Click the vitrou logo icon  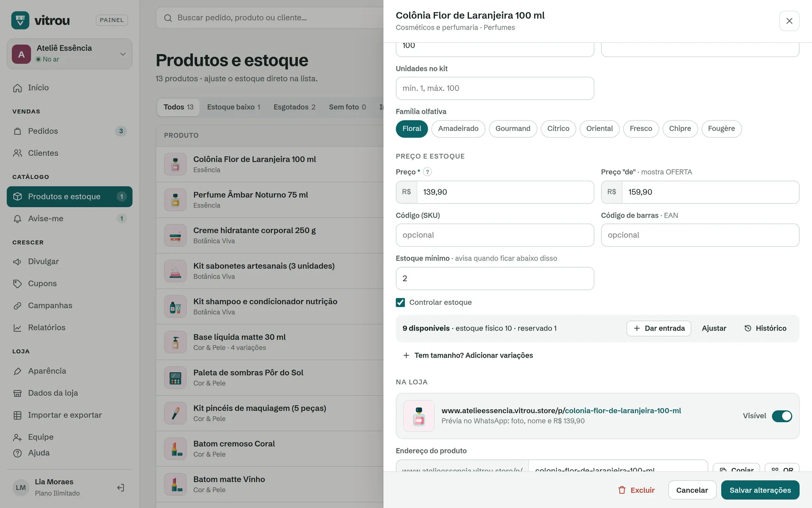(x=20, y=20)
